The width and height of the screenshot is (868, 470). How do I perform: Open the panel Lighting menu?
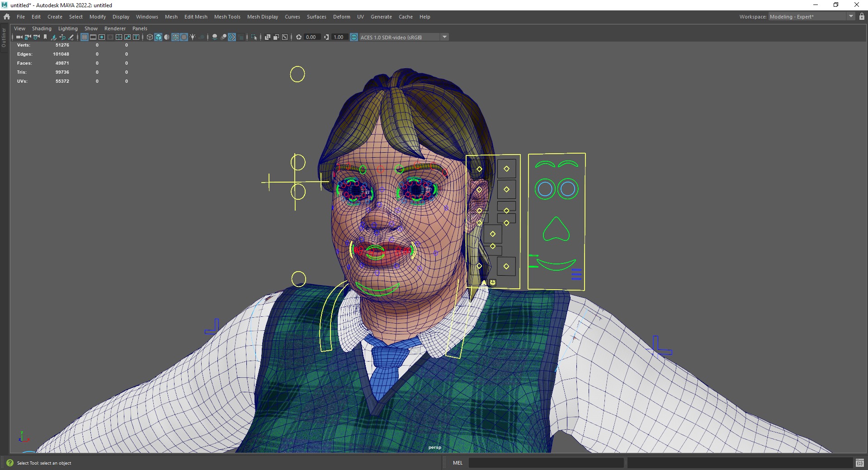point(68,28)
